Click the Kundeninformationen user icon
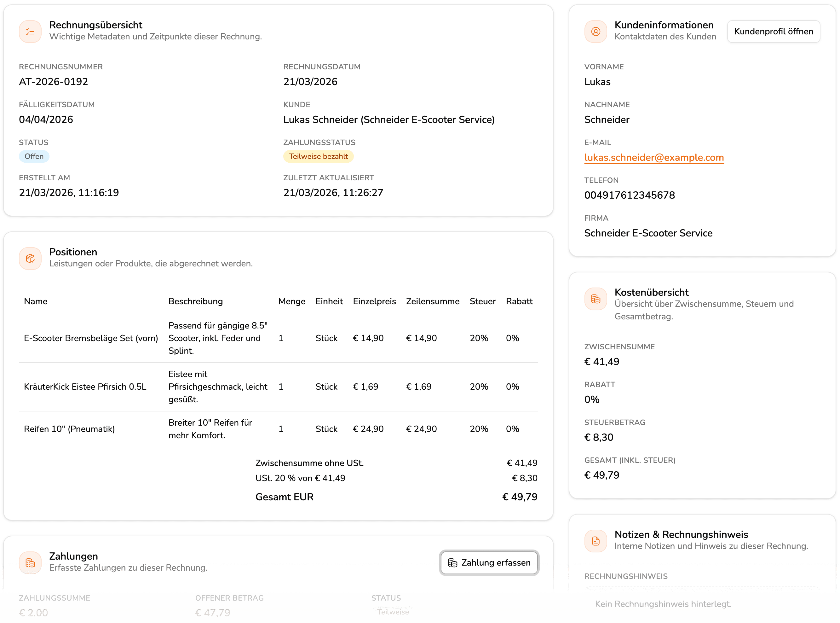 click(595, 31)
